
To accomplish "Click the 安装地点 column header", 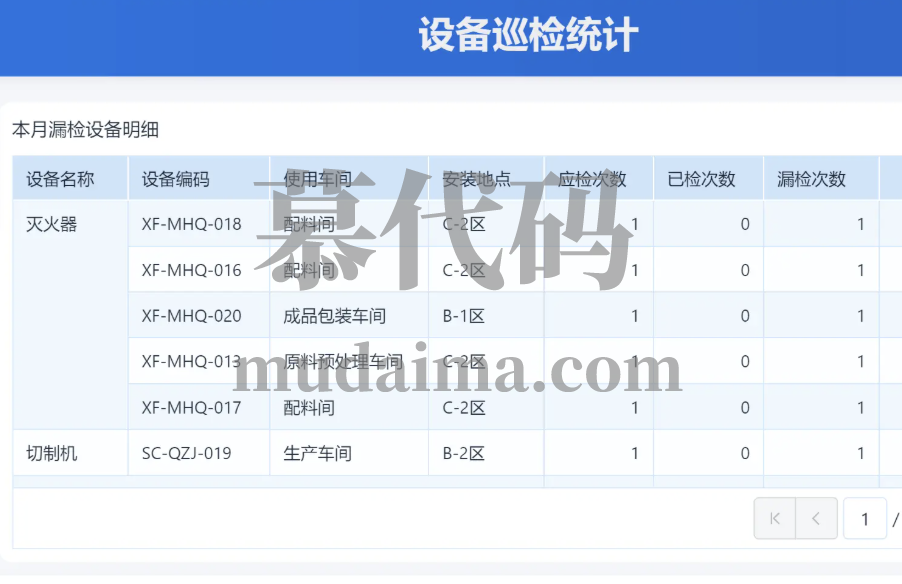I will click(477, 179).
